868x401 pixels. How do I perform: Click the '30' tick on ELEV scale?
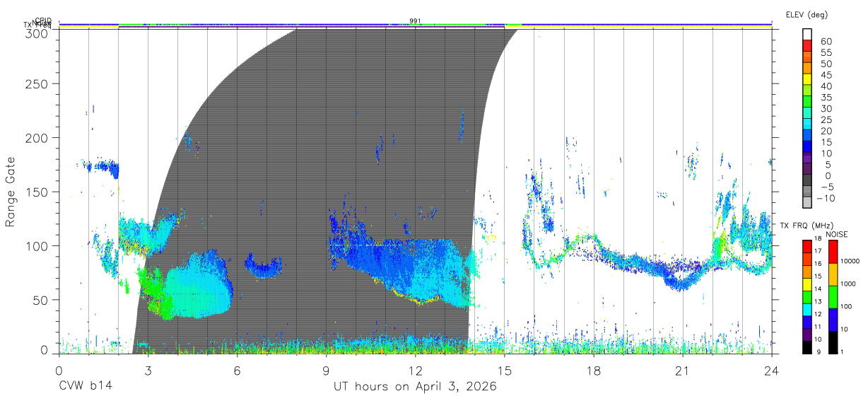coord(826,108)
